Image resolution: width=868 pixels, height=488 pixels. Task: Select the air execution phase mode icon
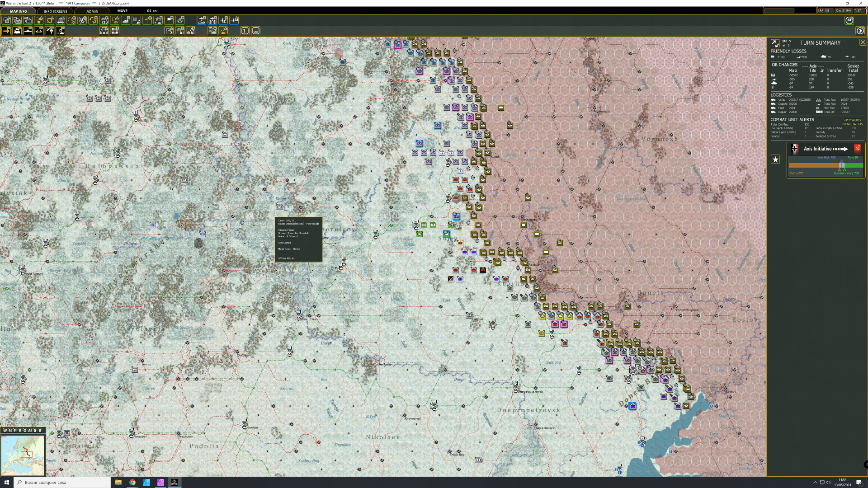tap(61, 31)
